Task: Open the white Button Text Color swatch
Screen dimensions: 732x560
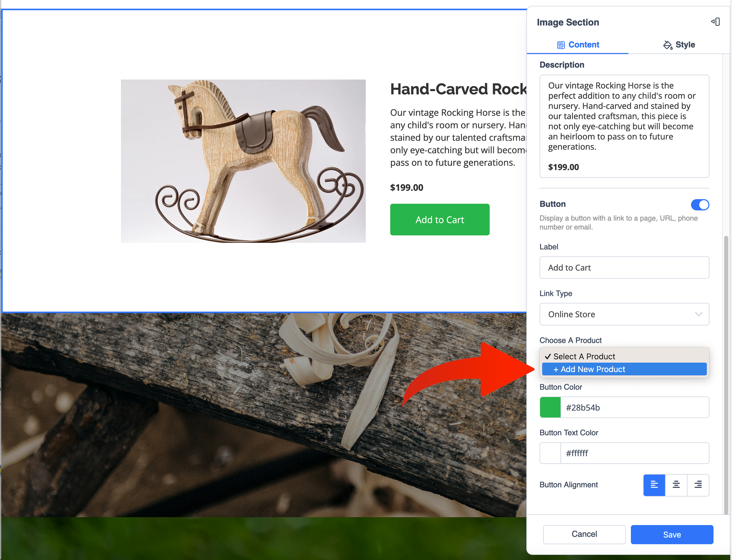Action: [x=550, y=453]
